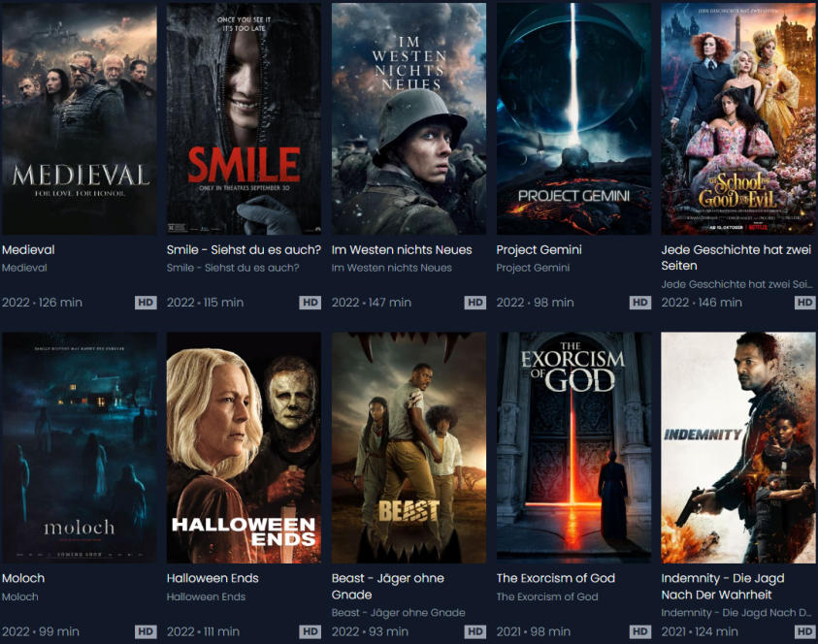Click '2022 · 146 min' runtime text
Screen dimensions: 818x644
coord(702,303)
